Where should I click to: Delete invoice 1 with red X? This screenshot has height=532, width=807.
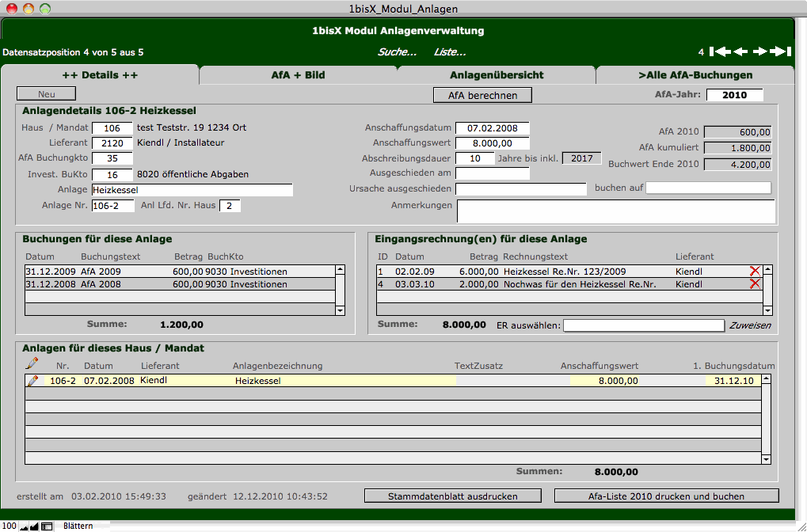click(x=755, y=272)
